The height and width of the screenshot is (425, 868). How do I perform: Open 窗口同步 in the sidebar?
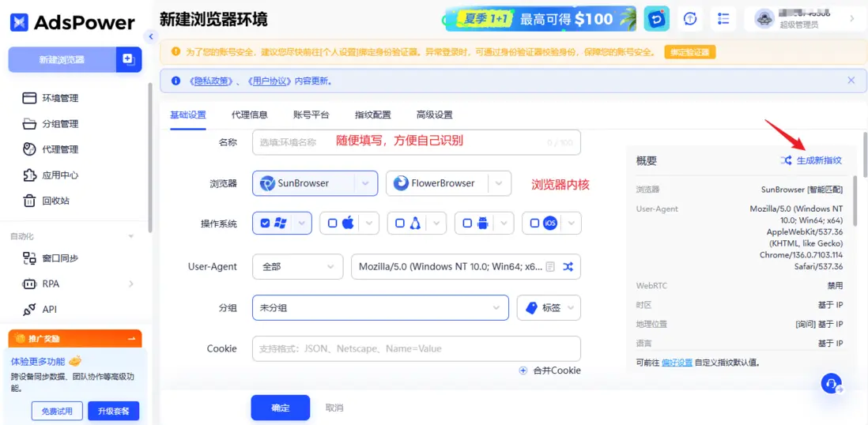point(51,258)
